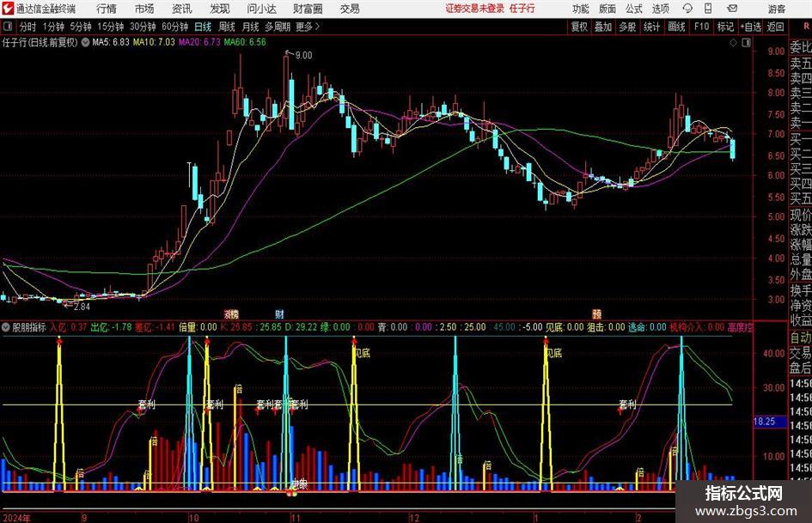This screenshot has width=812, height=523.
Task: Switch to 月线 monthly tab
Action: (x=251, y=27)
